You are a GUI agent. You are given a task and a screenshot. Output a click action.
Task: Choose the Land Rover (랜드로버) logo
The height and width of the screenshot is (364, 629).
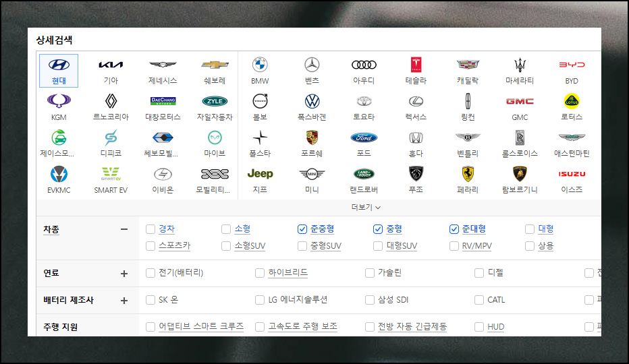coord(364,174)
